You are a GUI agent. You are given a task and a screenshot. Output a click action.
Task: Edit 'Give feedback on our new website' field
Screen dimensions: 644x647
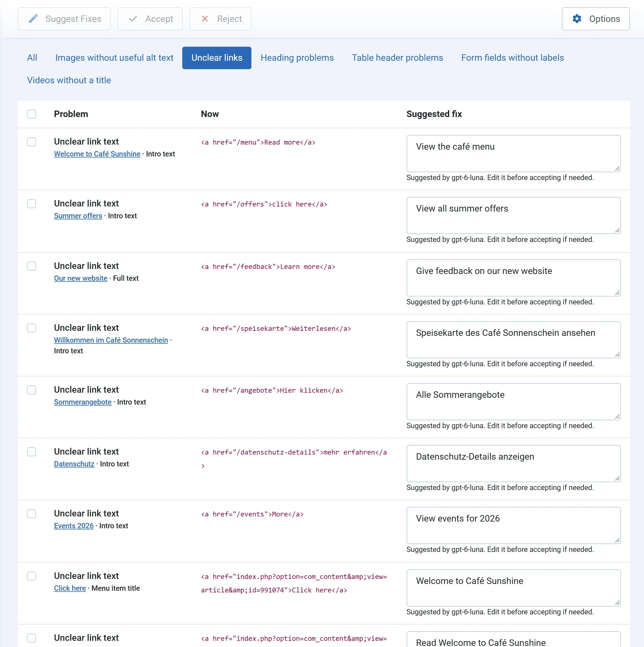pos(514,278)
